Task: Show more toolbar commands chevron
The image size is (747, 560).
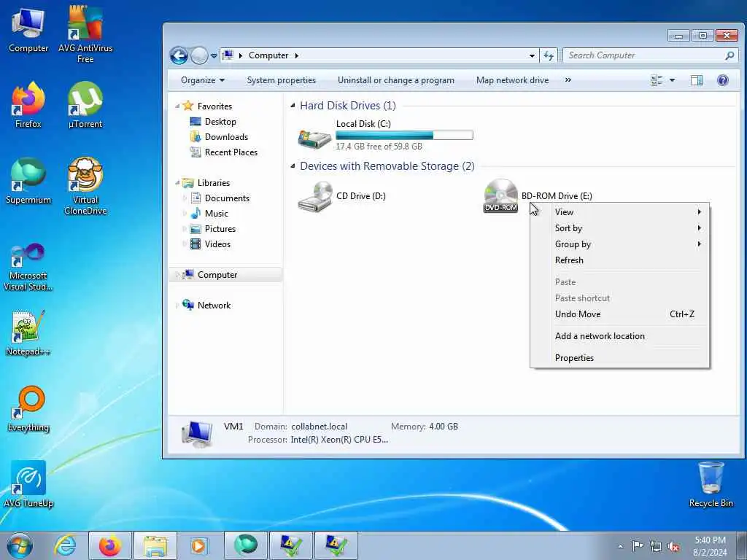Action: pyautogui.click(x=568, y=80)
